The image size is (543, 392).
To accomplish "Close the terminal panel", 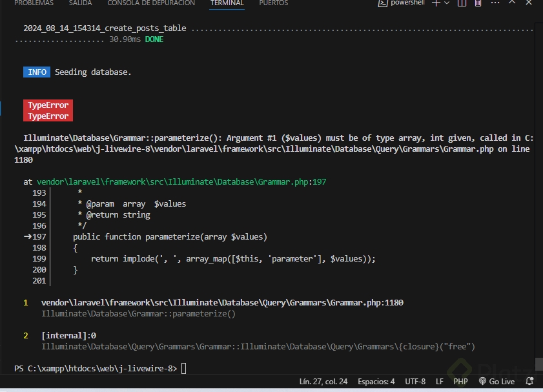I will click(x=529, y=3).
